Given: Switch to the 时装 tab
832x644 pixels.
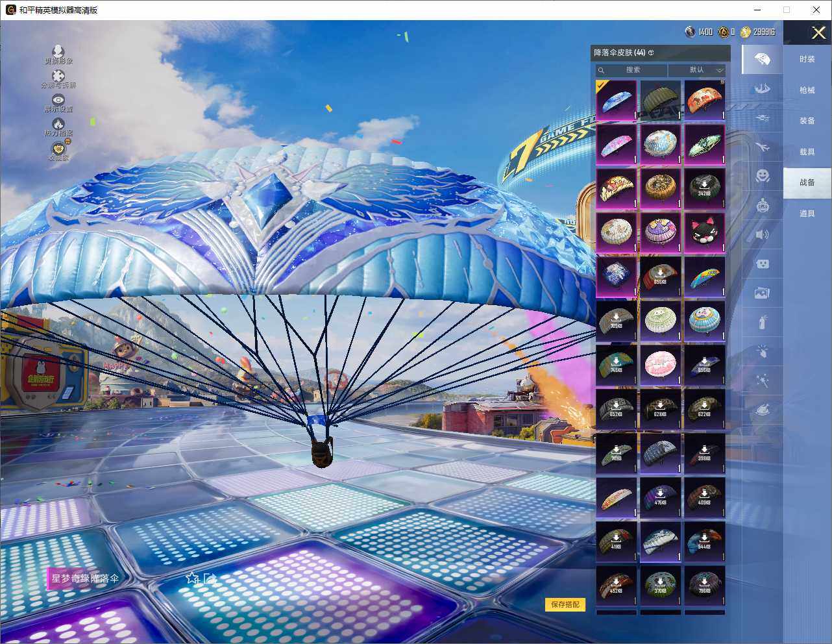Looking at the screenshot, I should [807, 59].
